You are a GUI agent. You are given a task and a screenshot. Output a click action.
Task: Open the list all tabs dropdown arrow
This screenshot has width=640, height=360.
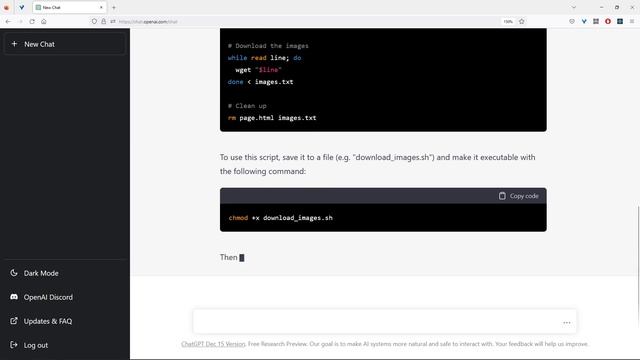(574, 7)
